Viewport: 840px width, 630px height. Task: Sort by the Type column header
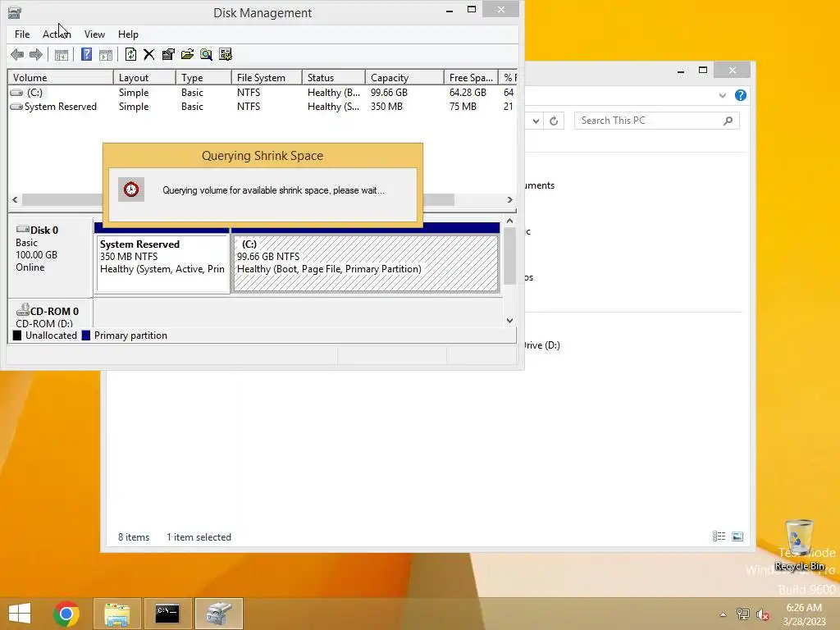[x=203, y=78]
